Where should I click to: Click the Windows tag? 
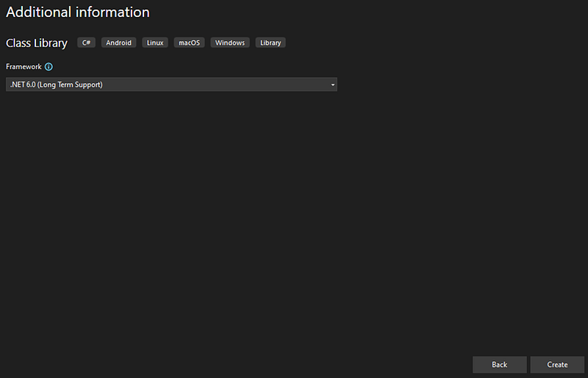tap(230, 43)
